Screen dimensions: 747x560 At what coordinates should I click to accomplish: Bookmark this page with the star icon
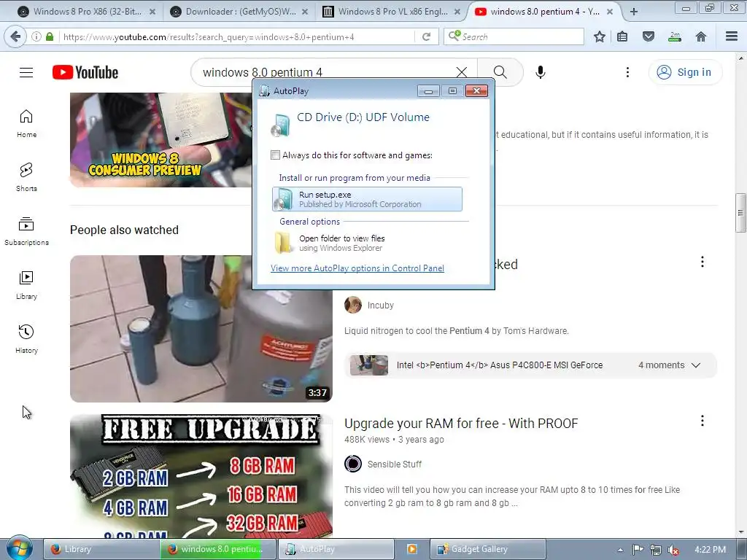click(600, 36)
